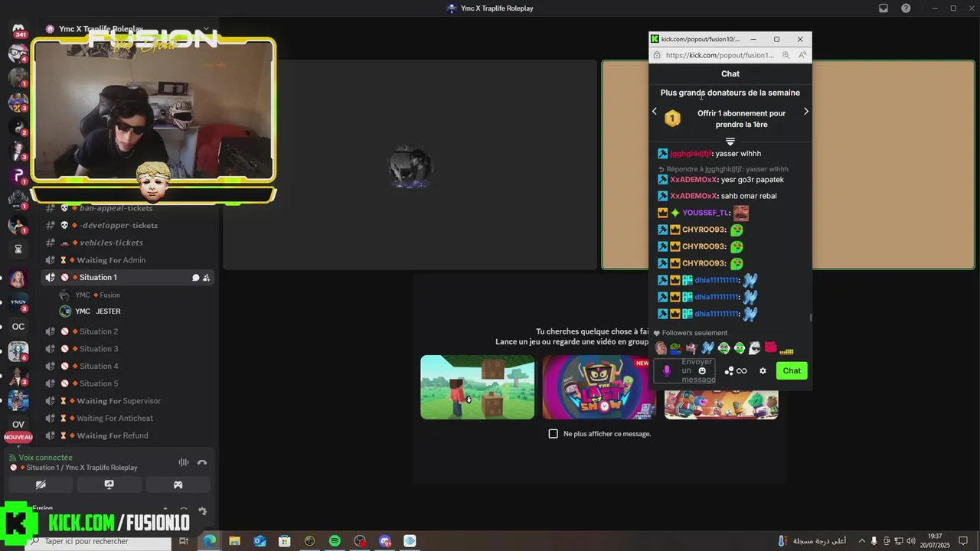Go to previous top donor in Kick chat
Screen dimensions: 980x551
pyautogui.click(x=655, y=112)
